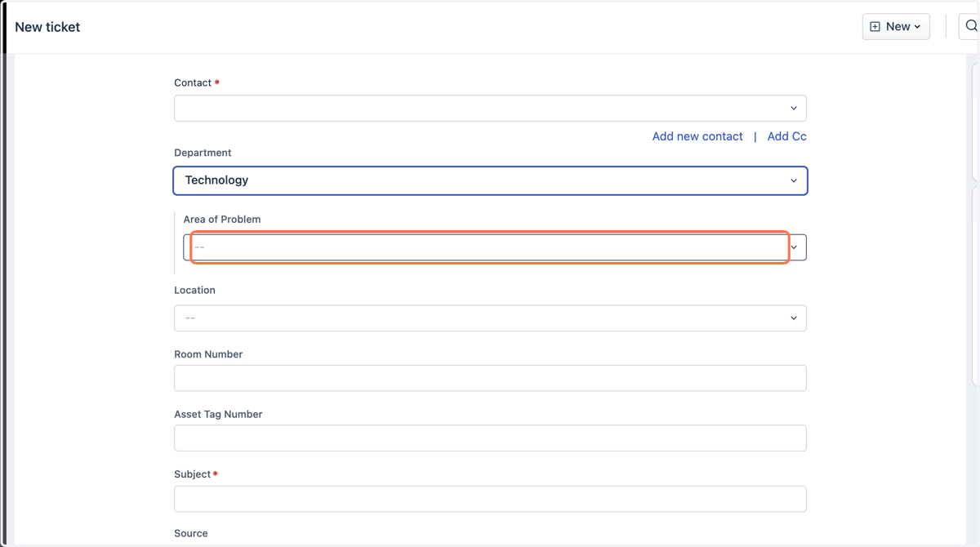Screen dimensions: 980x547
Task: Open the New button menu
Action: coord(896,27)
